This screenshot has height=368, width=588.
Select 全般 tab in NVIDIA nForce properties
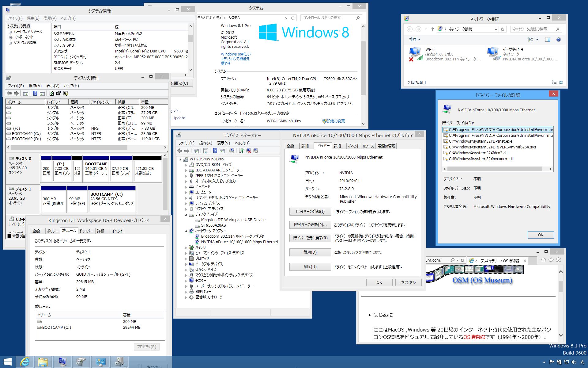click(x=290, y=146)
